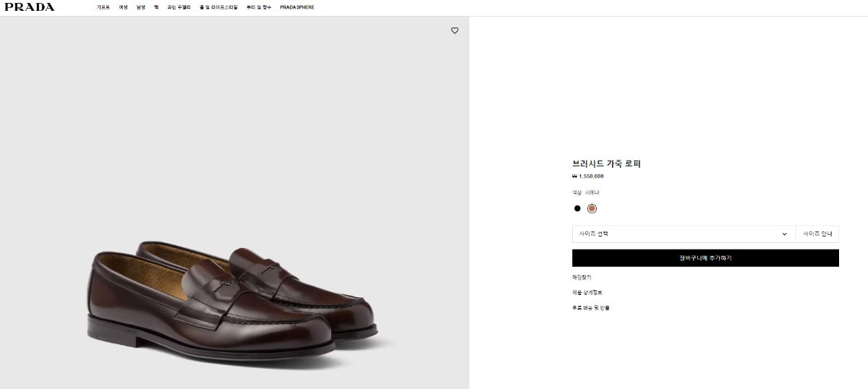Expand the 무료 배송 및 반품 section
Image resolution: width=868 pixels, height=389 pixels.
pos(591,308)
